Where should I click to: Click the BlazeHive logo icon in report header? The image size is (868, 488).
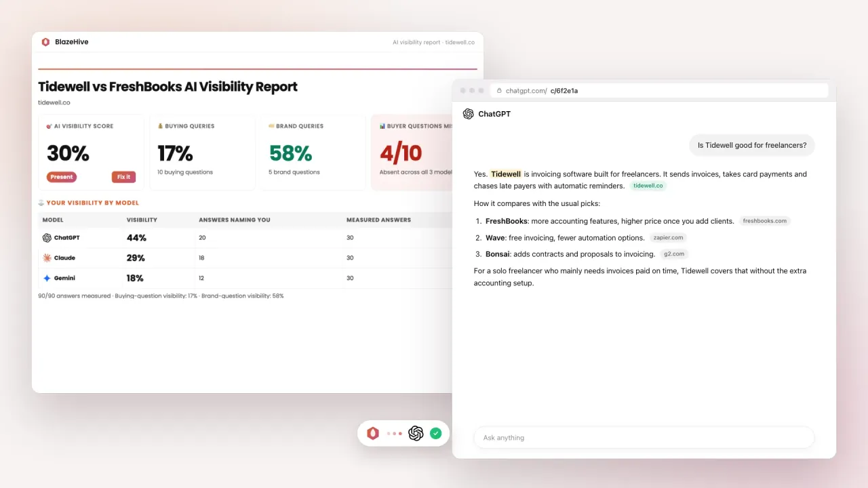[45, 42]
